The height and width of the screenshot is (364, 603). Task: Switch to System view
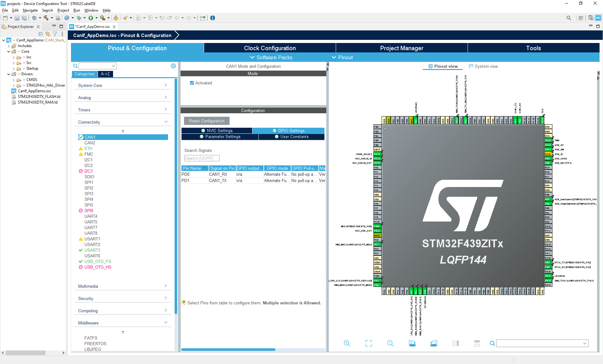(x=483, y=66)
